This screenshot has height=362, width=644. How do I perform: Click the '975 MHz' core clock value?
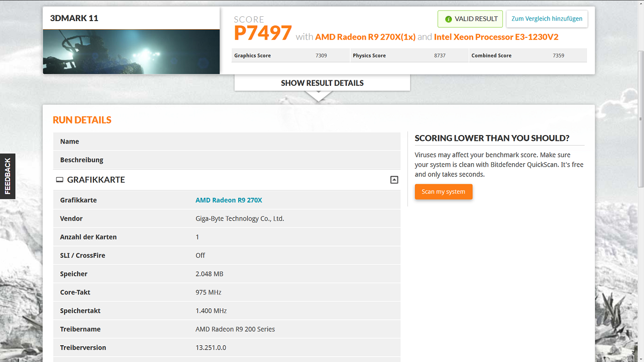[208, 293]
